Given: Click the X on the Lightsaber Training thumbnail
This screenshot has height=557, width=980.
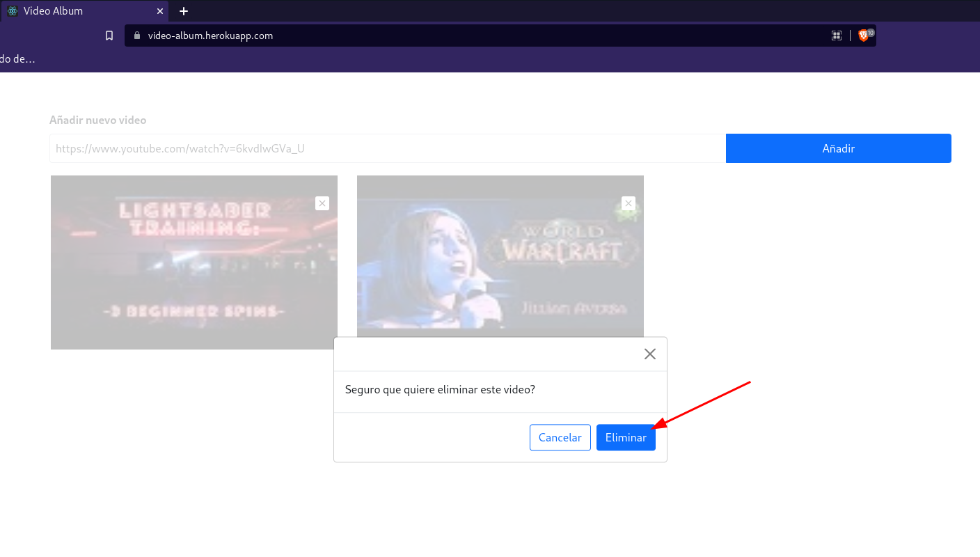Looking at the screenshot, I should [322, 203].
